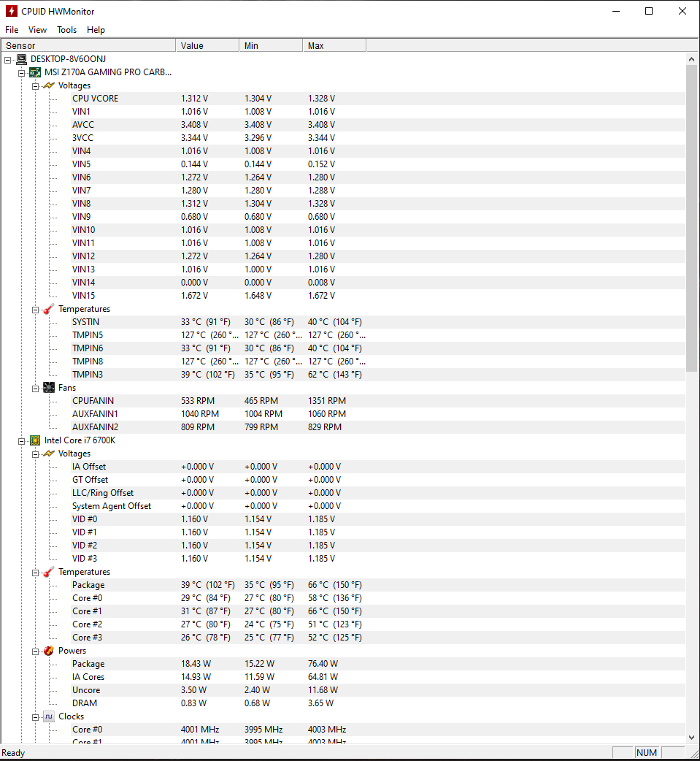Collapse the Powers section

tap(36, 651)
